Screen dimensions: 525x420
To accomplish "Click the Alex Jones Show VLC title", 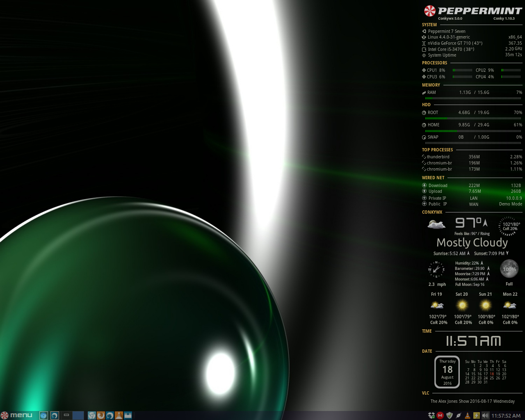I will pos(472,402).
